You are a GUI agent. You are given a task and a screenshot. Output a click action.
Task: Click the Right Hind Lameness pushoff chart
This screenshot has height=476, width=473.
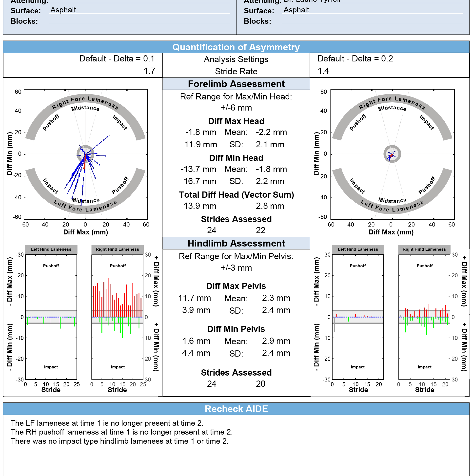pos(118,296)
